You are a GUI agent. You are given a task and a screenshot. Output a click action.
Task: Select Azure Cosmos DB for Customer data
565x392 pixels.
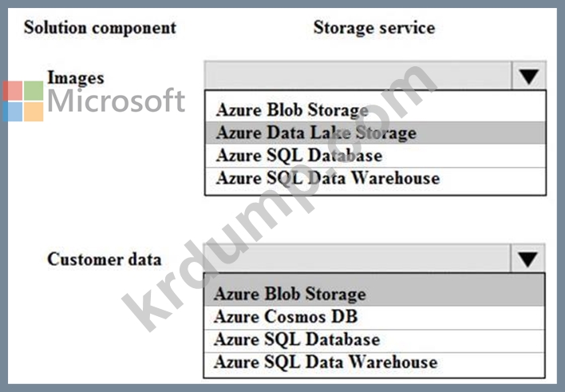coord(374,317)
